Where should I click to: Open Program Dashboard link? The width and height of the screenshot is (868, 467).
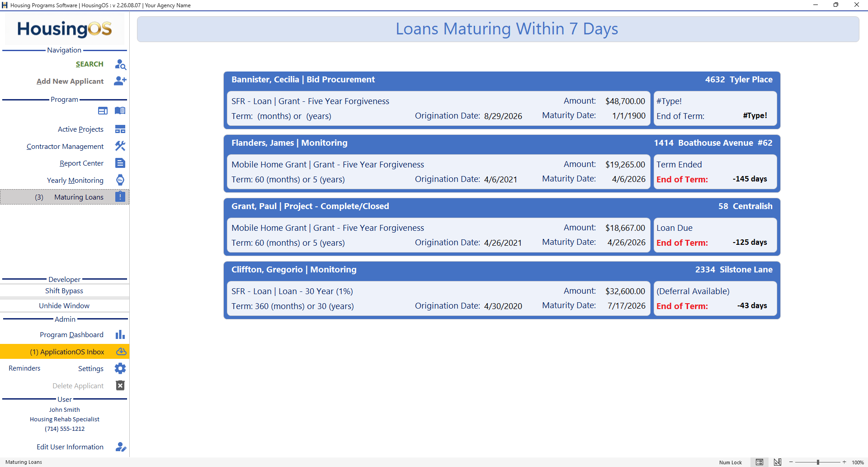(x=71, y=335)
